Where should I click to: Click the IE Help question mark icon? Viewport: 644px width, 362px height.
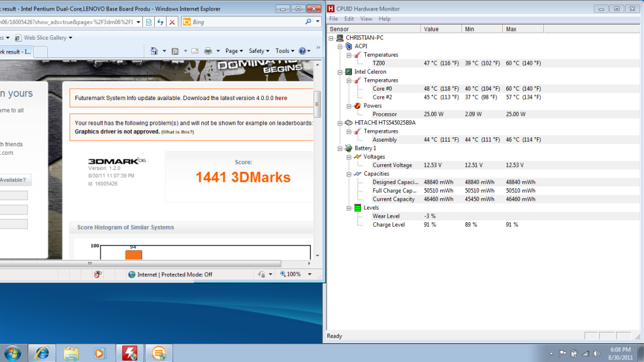coord(302,51)
